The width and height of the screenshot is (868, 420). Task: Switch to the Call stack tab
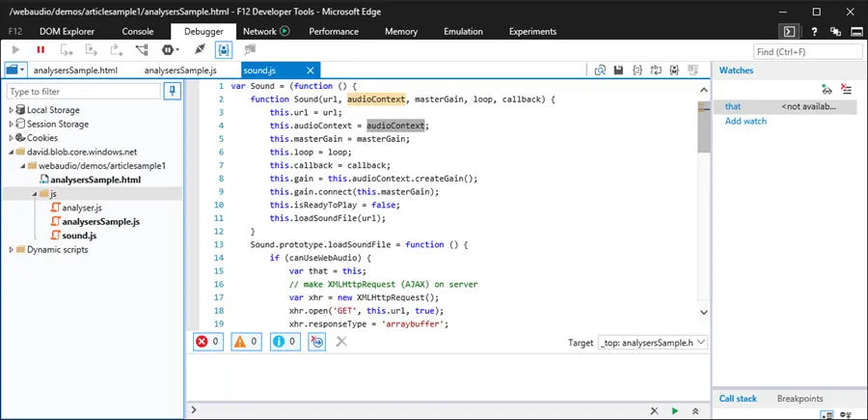pos(738,399)
